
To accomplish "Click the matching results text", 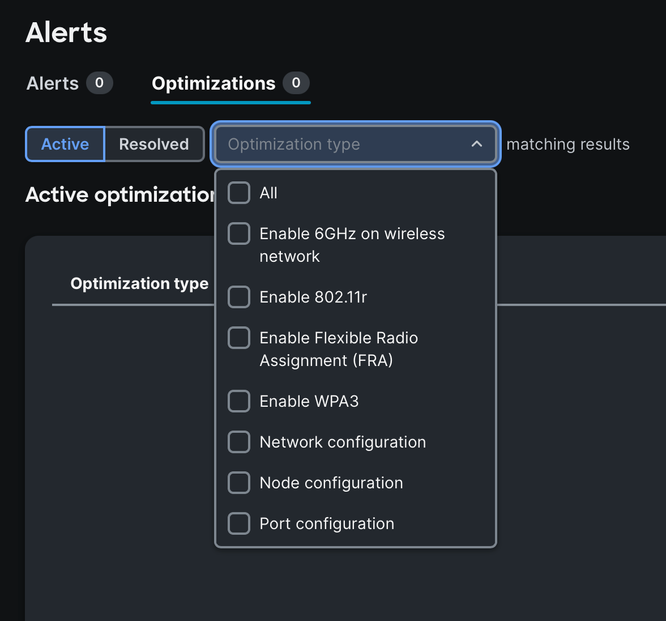I will pyautogui.click(x=568, y=144).
